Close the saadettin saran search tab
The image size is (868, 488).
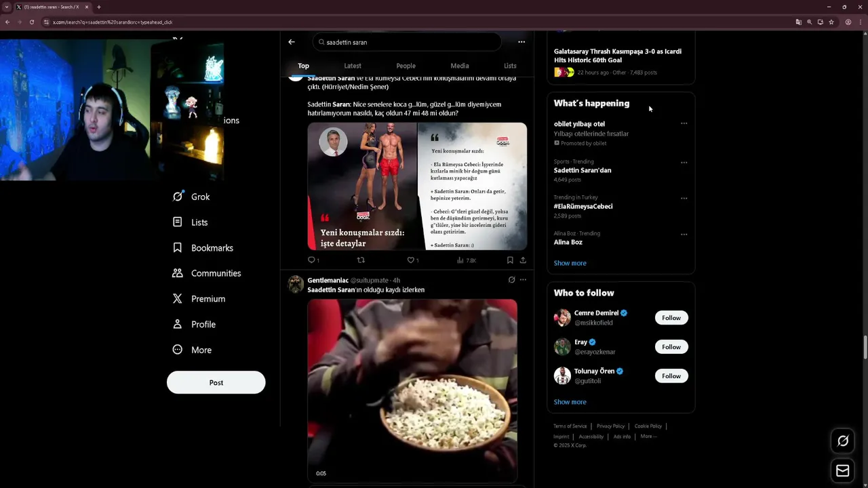(87, 7)
